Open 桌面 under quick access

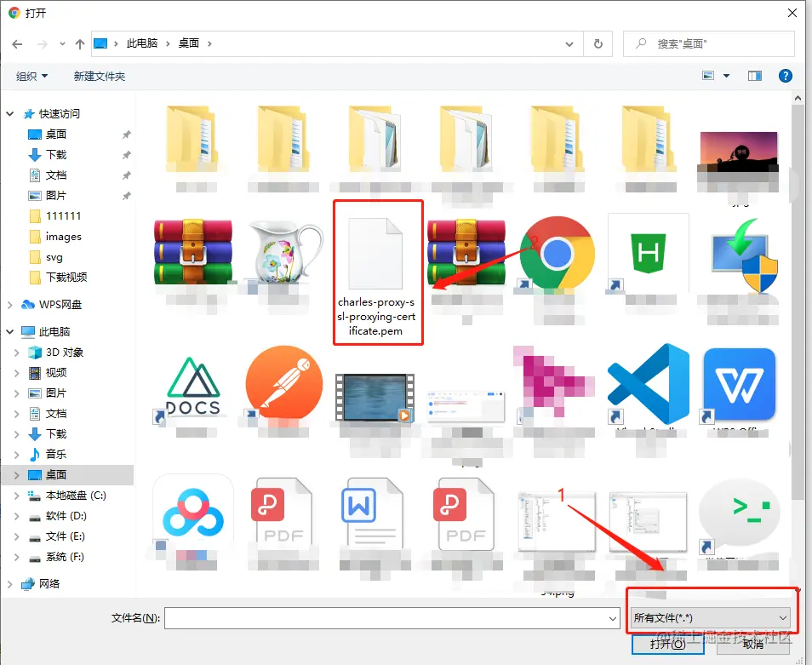[55, 135]
